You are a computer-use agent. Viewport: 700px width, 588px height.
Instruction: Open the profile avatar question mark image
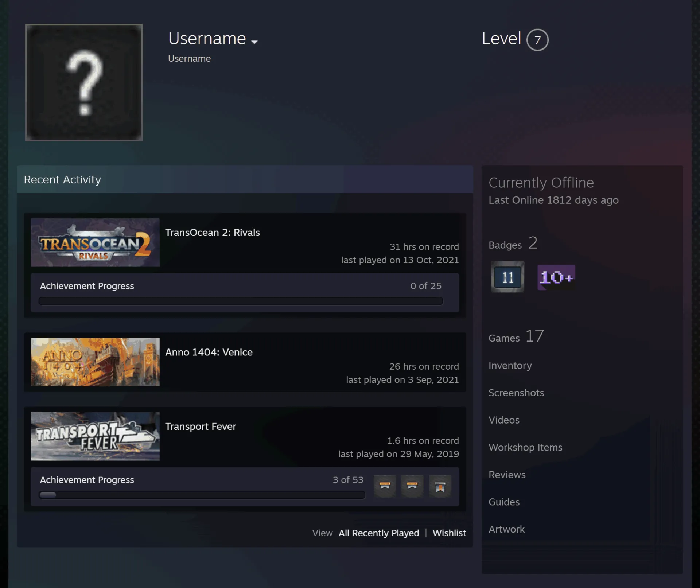point(84,82)
